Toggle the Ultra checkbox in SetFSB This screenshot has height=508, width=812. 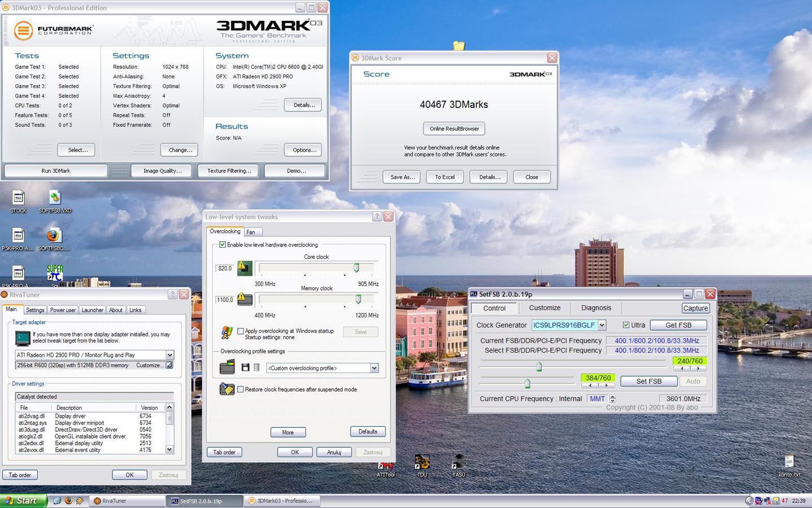626,325
